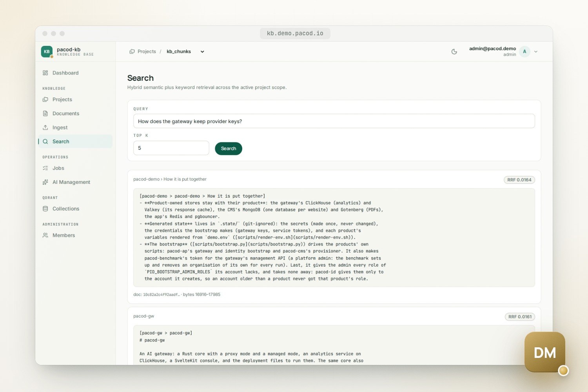Click the Jobs list icon

tap(45, 168)
